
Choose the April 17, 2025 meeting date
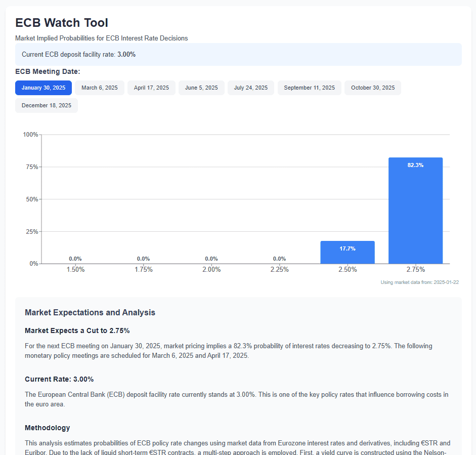151,88
